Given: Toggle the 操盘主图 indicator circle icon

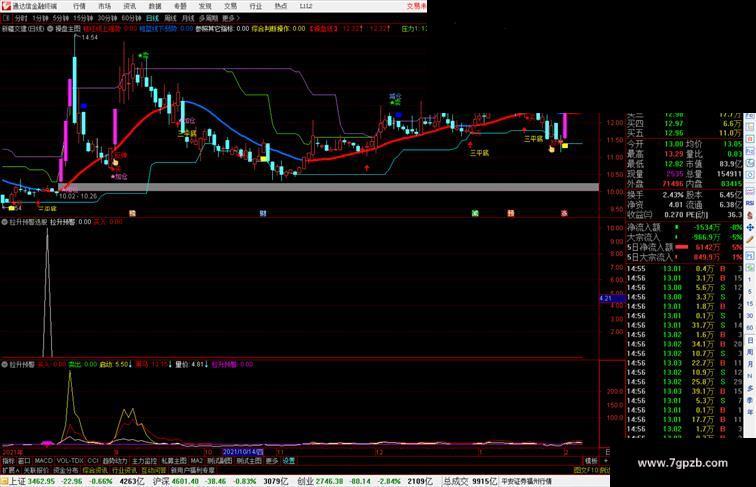Looking at the screenshot, I should click(x=50, y=29).
